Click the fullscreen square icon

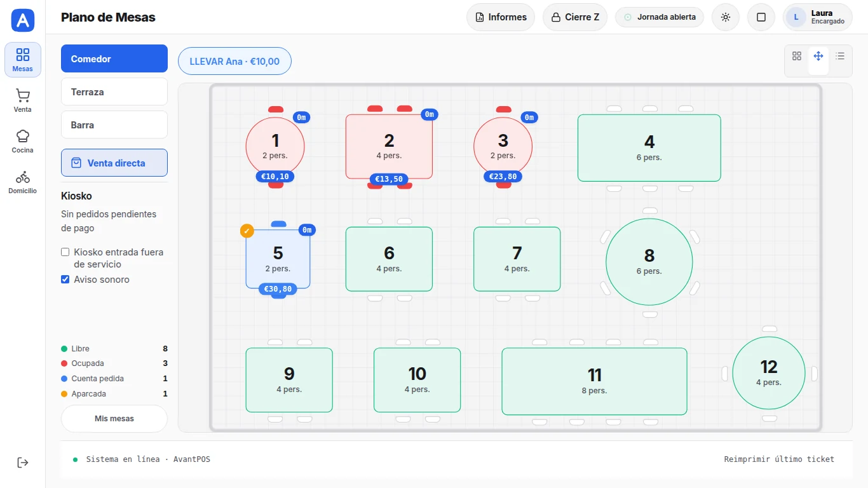pos(761,17)
